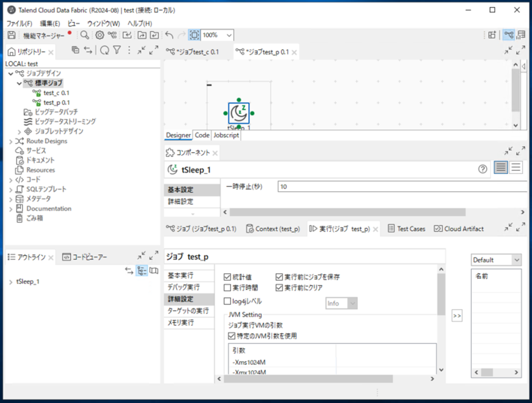Maximize the Repository panel

pos(154,50)
